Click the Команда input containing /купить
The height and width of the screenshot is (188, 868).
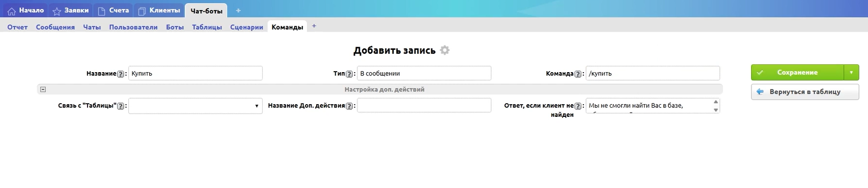(653, 73)
